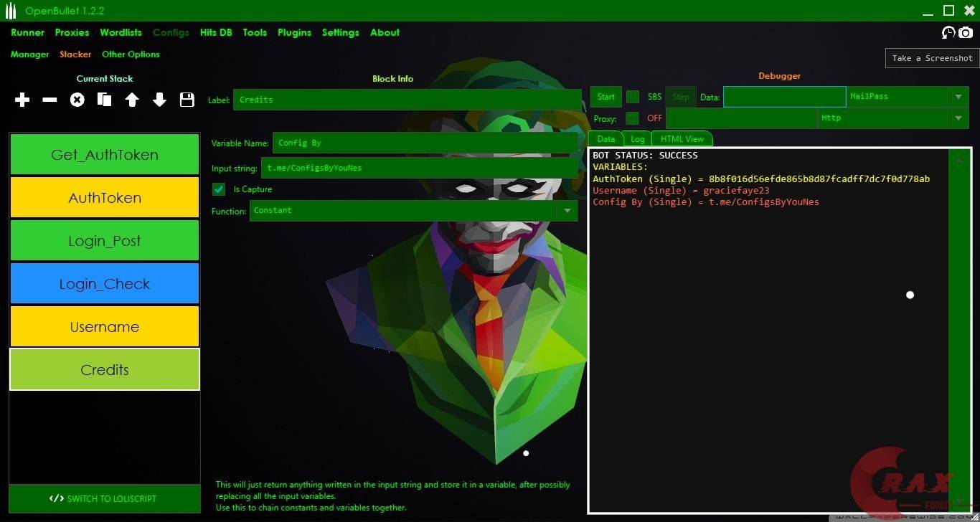The width and height of the screenshot is (980, 522).
Task: Save the config with floppy disk icon
Action: 187,100
